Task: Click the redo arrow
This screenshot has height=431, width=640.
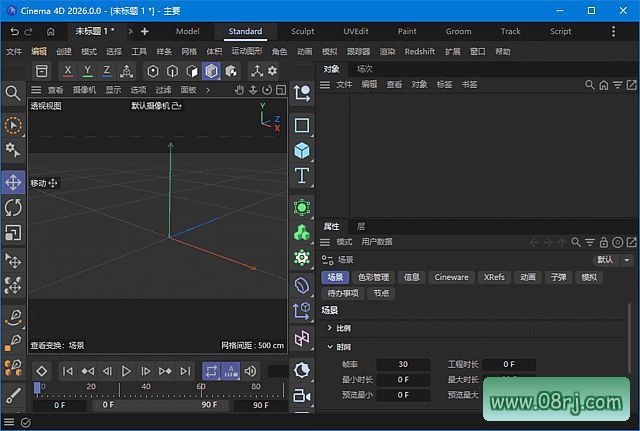Action: point(28,31)
